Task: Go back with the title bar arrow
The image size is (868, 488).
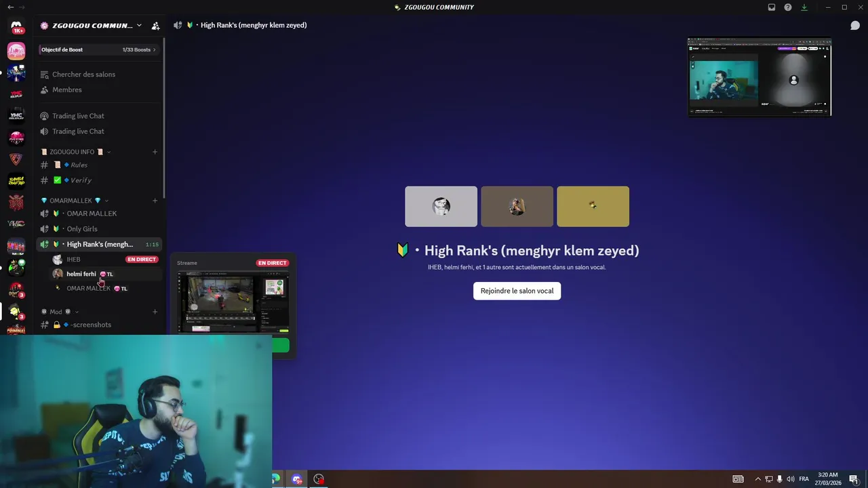Action: click(10, 7)
